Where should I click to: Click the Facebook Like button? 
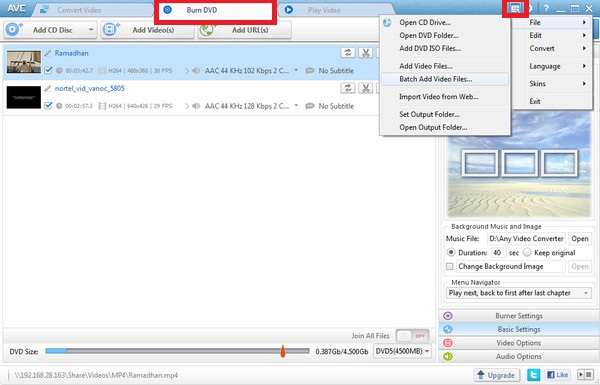[x=558, y=375]
